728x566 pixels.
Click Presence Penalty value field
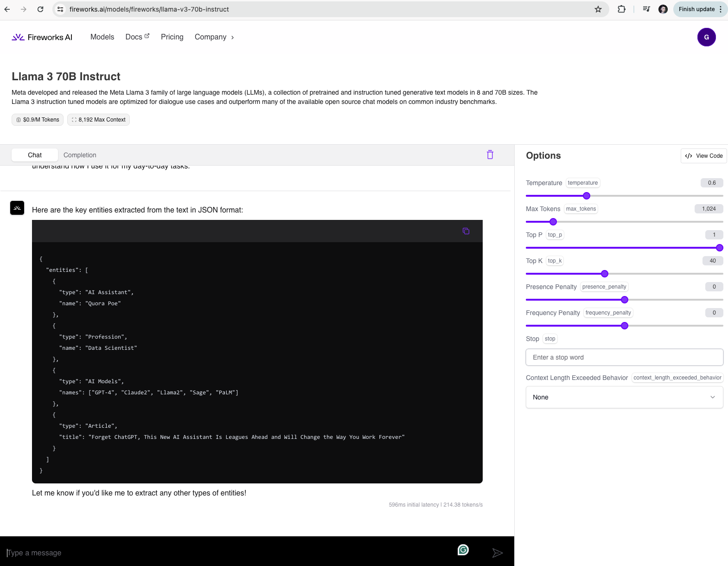click(714, 287)
